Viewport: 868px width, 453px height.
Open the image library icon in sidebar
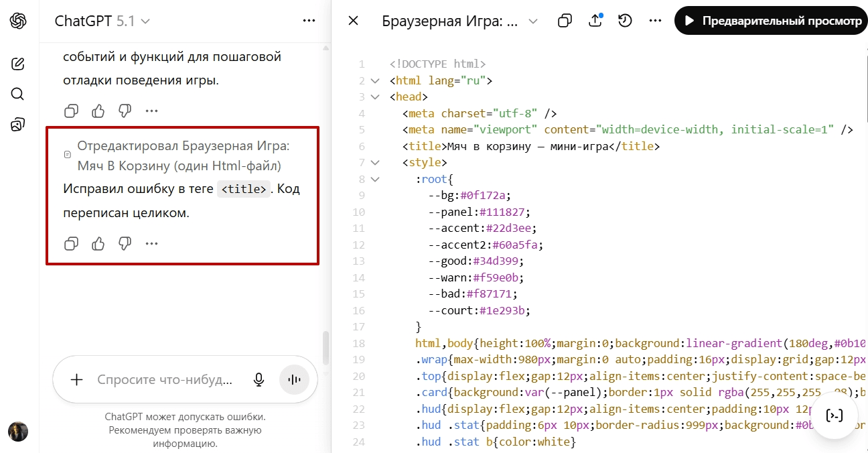(18, 124)
